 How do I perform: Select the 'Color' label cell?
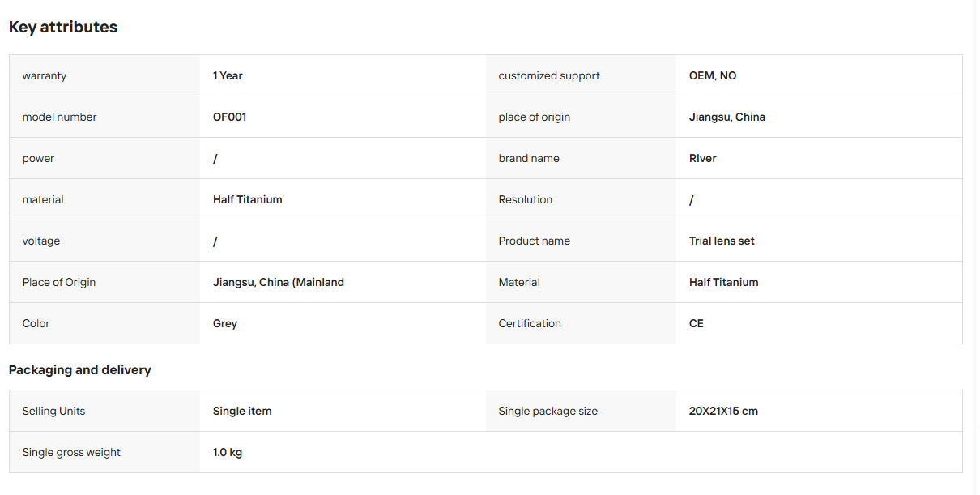pyautogui.click(x=104, y=323)
